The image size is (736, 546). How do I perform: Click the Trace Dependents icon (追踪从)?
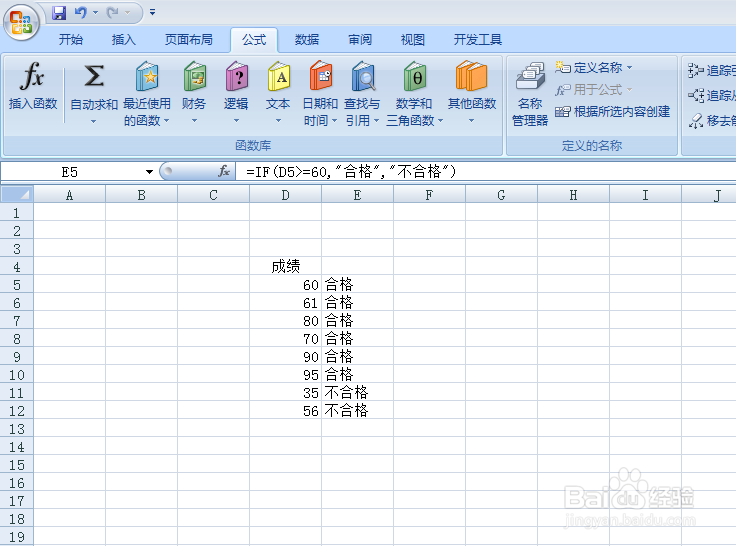click(695, 96)
